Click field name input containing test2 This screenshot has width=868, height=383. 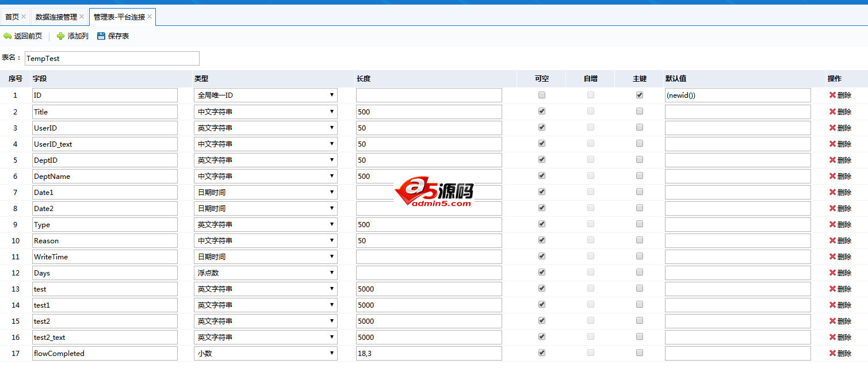coord(105,321)
